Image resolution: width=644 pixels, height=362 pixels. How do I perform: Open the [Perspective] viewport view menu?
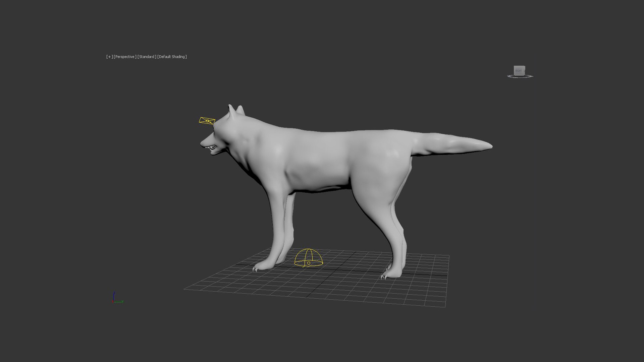click(125, 57)
